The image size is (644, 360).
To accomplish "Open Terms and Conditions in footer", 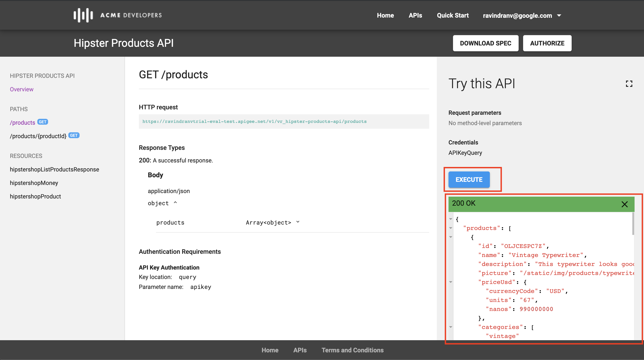I will pos(353,350).
